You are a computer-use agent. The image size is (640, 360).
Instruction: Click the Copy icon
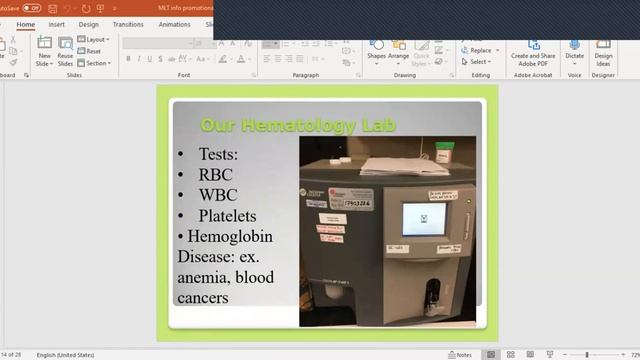(13, 51)
